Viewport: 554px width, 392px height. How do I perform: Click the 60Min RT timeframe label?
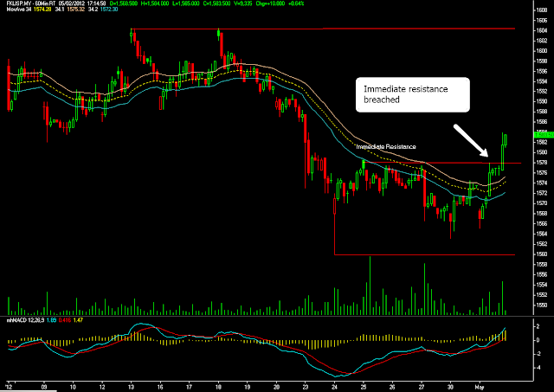[46, 3]
